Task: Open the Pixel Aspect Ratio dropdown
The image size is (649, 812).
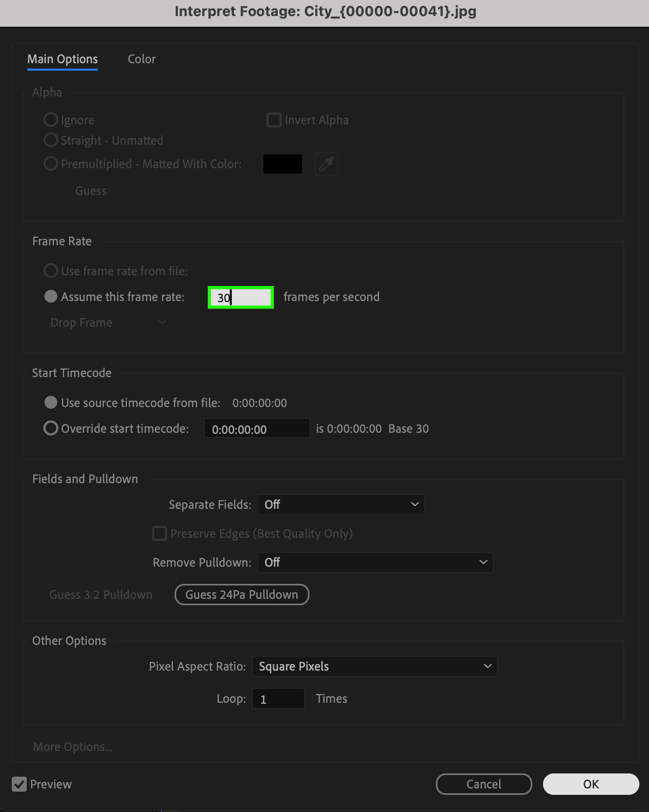Action: point(374,666)
